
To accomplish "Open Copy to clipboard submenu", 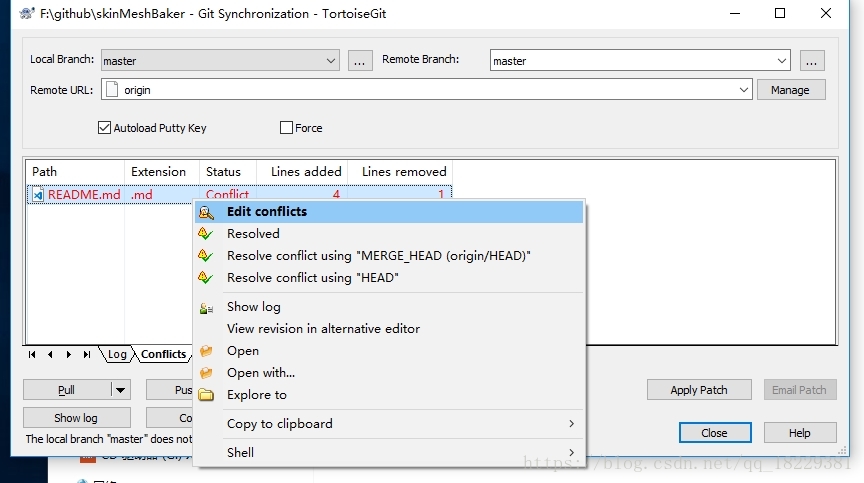I will pos(389,424).
